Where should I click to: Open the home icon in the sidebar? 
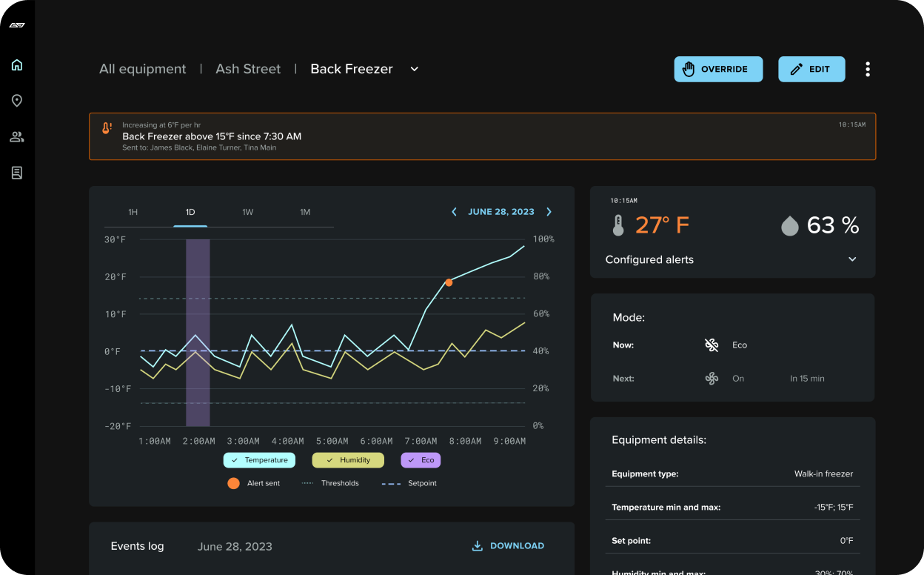point(17,65)
